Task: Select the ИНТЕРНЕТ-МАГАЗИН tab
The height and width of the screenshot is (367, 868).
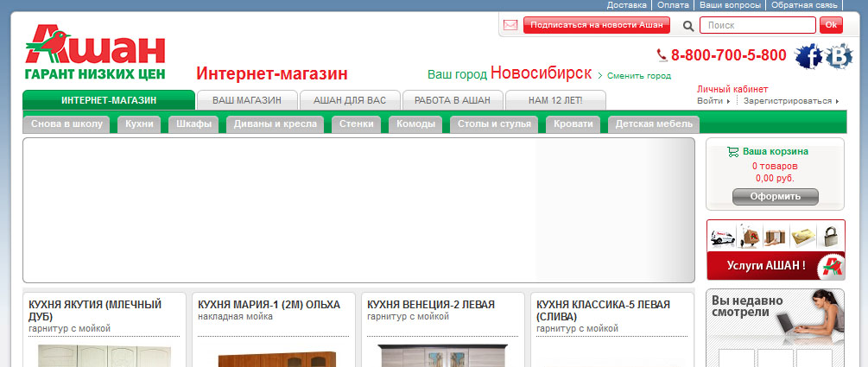Action: pos(109,100)
